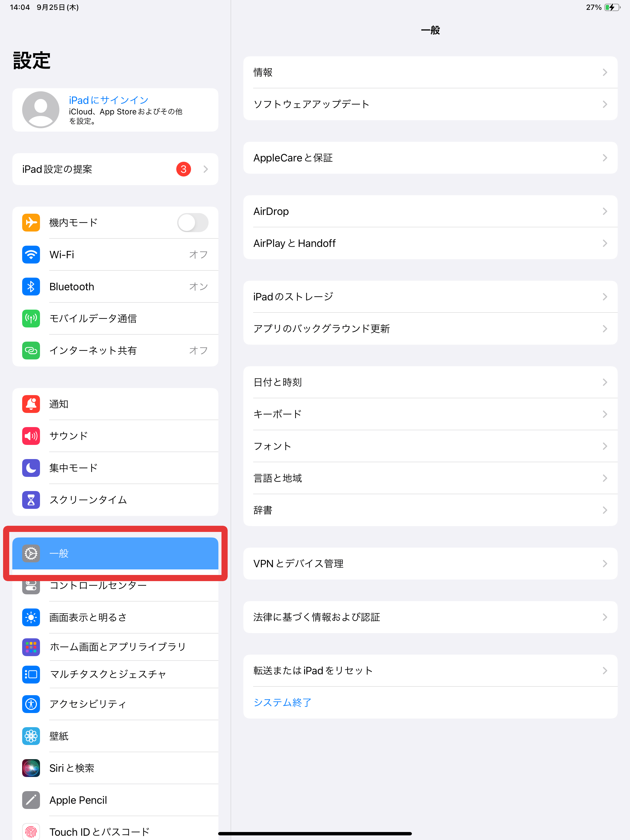Open スクリーンタイム hourglass icon

31,500
